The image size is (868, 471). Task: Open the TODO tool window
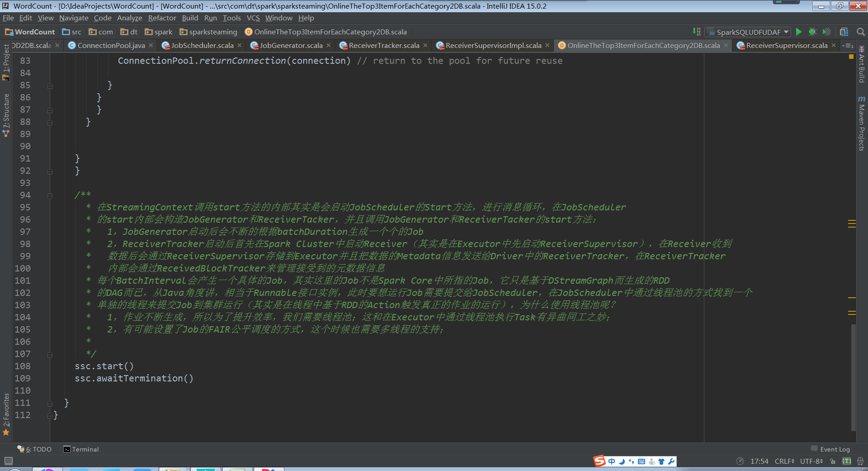pyautogui.click(x=35, y=449)
